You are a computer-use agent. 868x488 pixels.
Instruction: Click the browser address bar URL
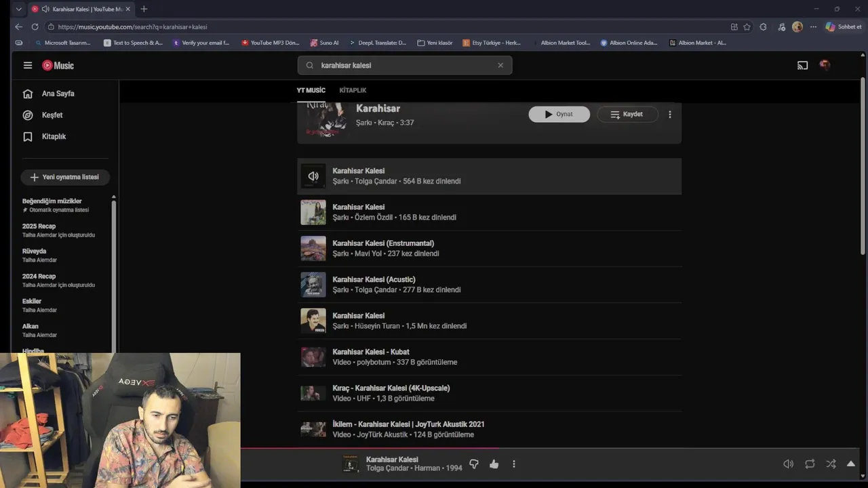click(132, 27)
